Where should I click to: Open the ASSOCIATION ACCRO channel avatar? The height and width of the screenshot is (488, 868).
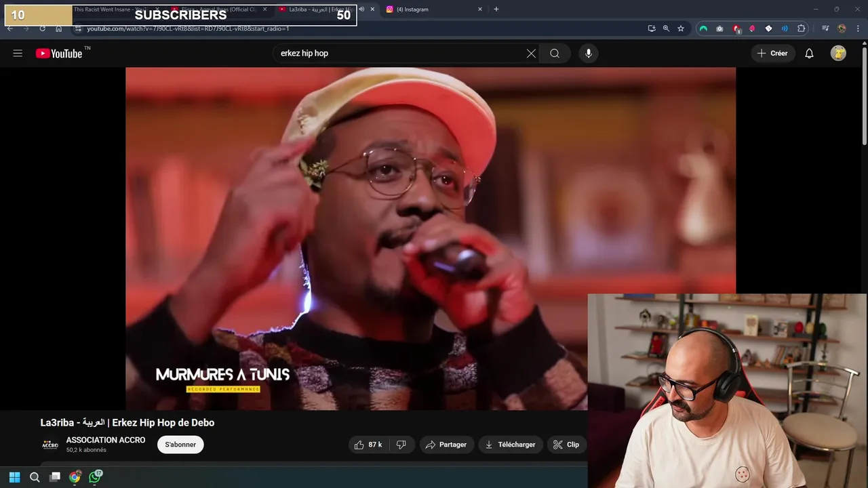(x=50, y=445)
